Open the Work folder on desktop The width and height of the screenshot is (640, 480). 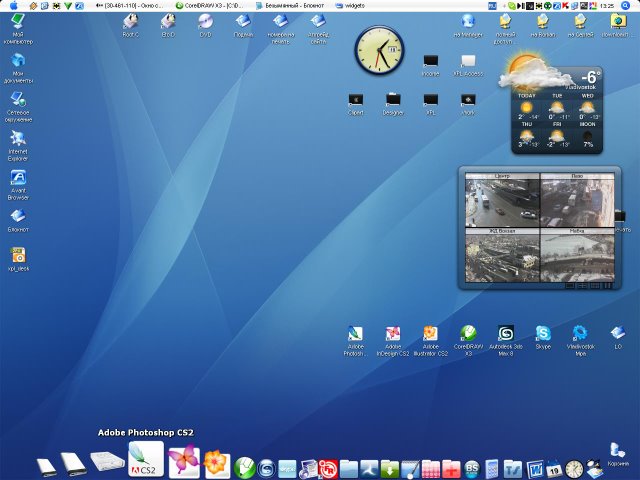pyautogui.click(x=468, y=104)
